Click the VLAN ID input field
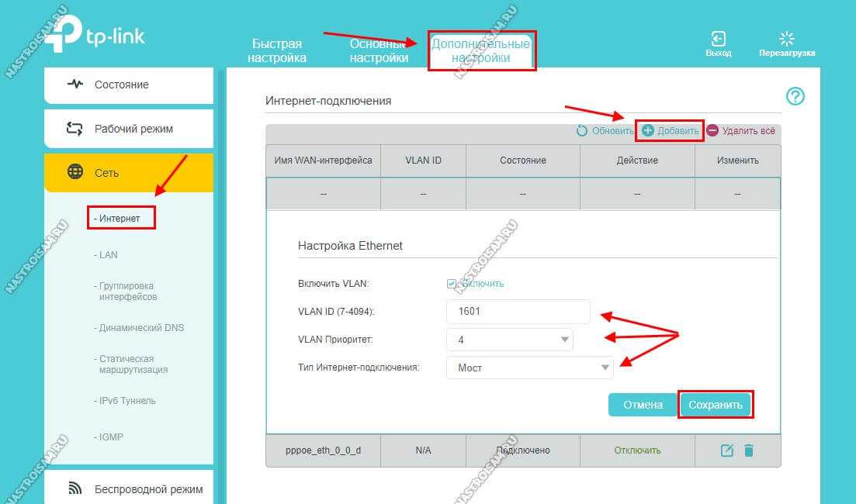 coord(518,312)
